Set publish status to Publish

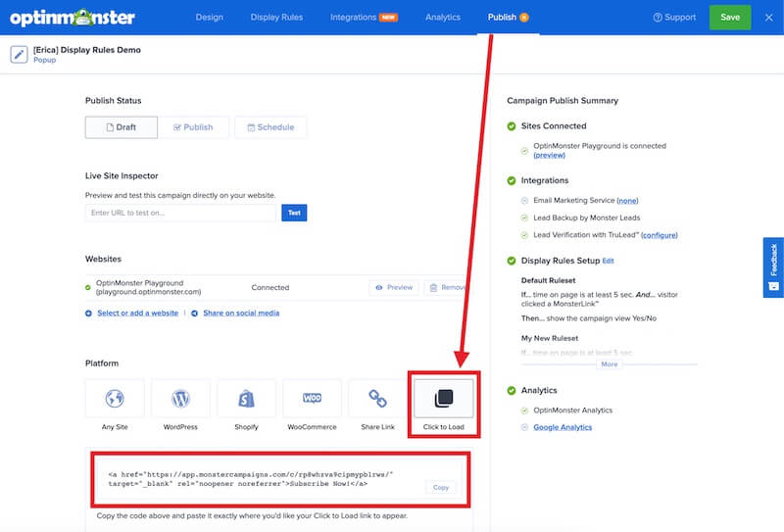(194, 127)
